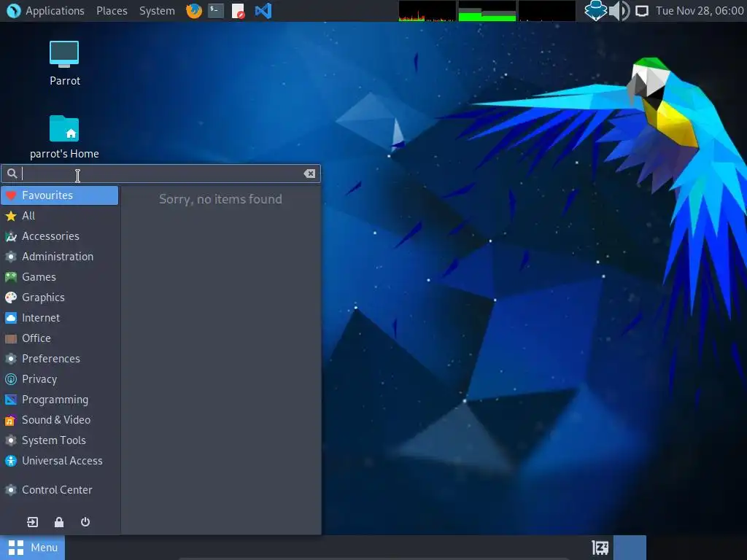Open the Places menu
The image size is (747, 560).
pos(112,10)
